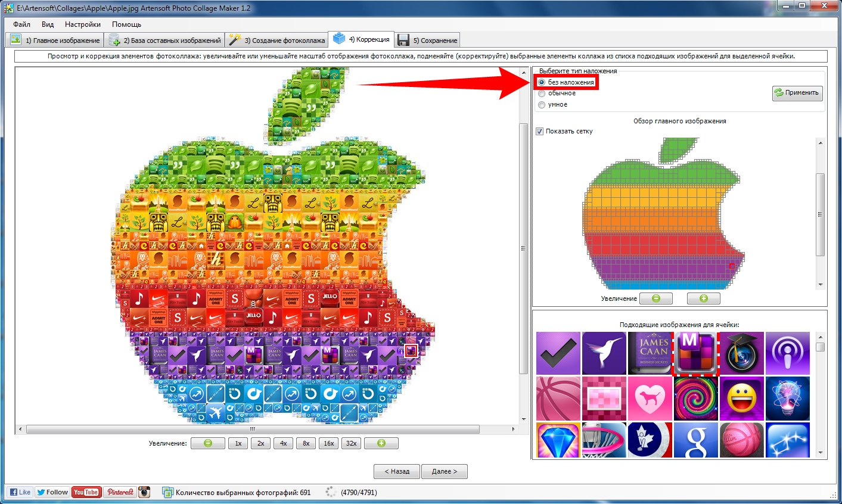This screenshot has width=842, height=504.
Task: Proceed with the 'Далее >' button
Action: [445, 471]
